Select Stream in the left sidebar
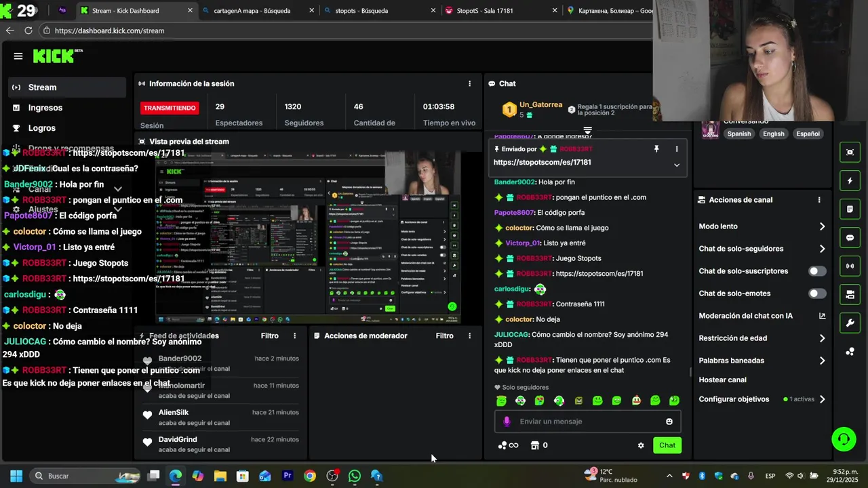868x488 pixels. 67,87
